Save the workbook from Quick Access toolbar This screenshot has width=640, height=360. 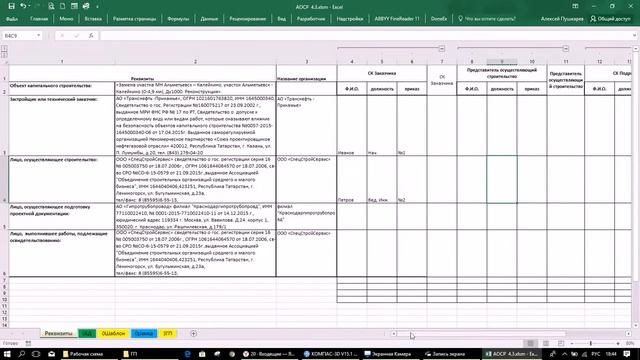coord(11,6)
